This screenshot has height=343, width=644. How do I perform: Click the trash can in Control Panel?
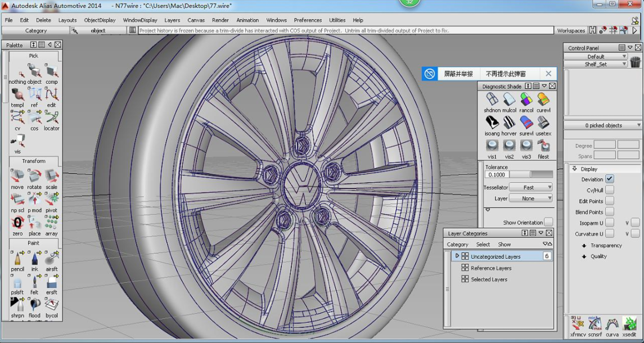635,62
